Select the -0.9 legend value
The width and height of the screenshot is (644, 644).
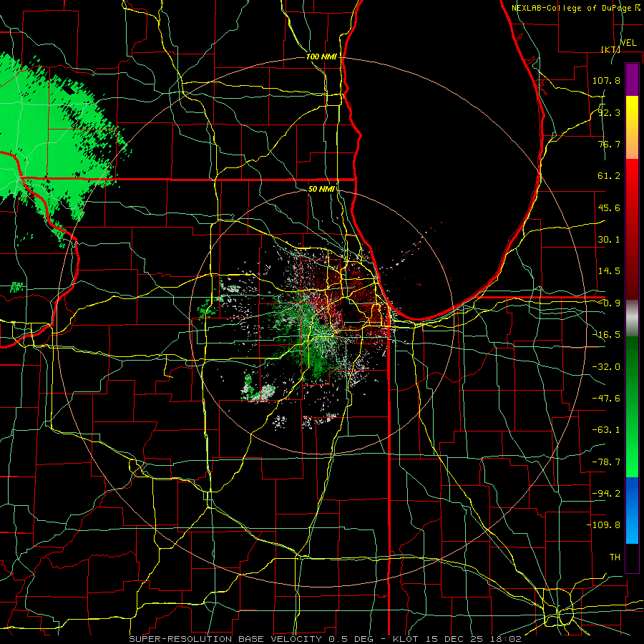(609, 303)
